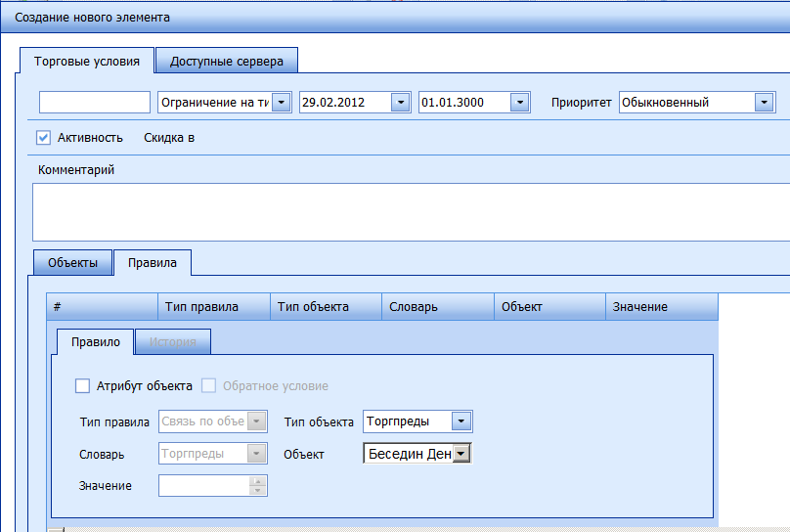Click inside the Комментарий text area
Image resolution: width=790 pixels, height=532 pixels.
tap(411, 211)
